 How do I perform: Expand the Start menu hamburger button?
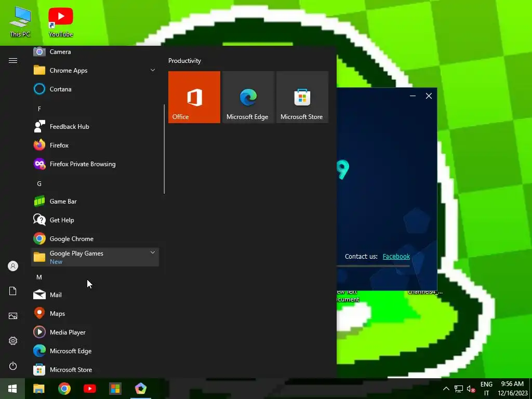(13, 60)
